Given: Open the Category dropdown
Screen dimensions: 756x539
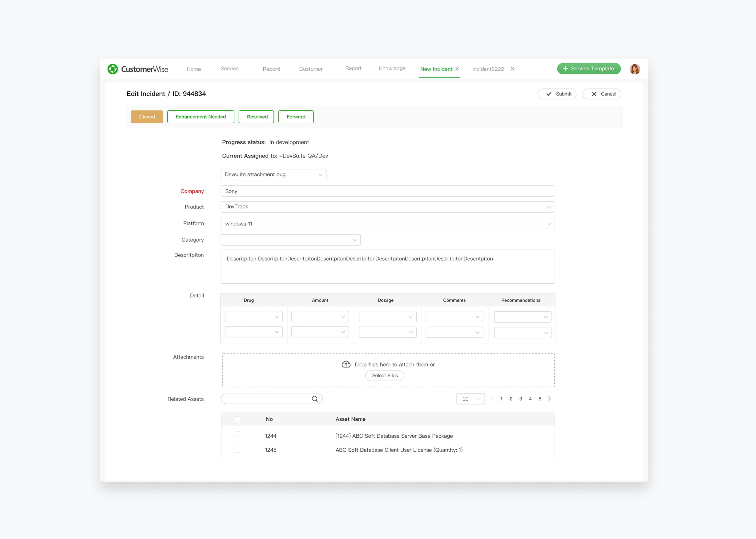Looking at the screenshot, I should (x=290, y=240).
